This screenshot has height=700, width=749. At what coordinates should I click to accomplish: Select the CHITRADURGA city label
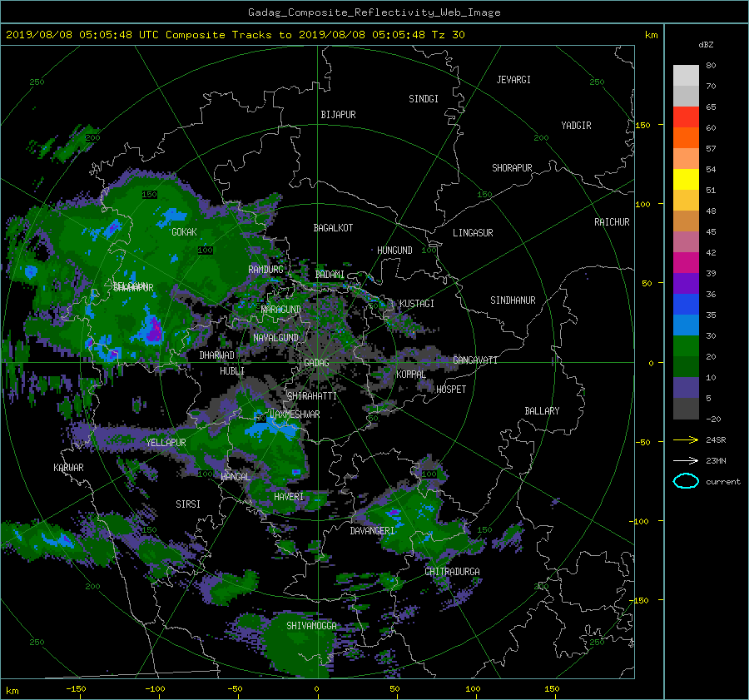pyautogui.click(x=453, y=572)
